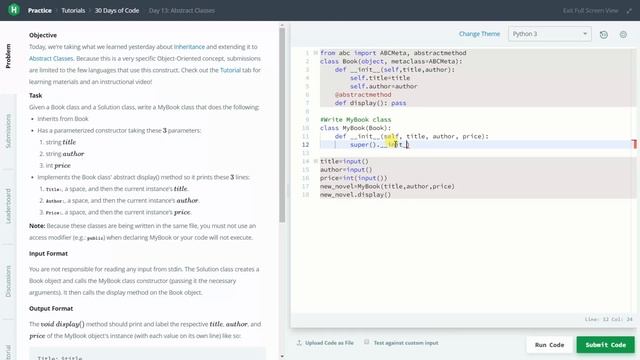The height and width of the screenshot is (360, 640).
Task: Click scroll down arrow of problem panel
Action: 282,356
